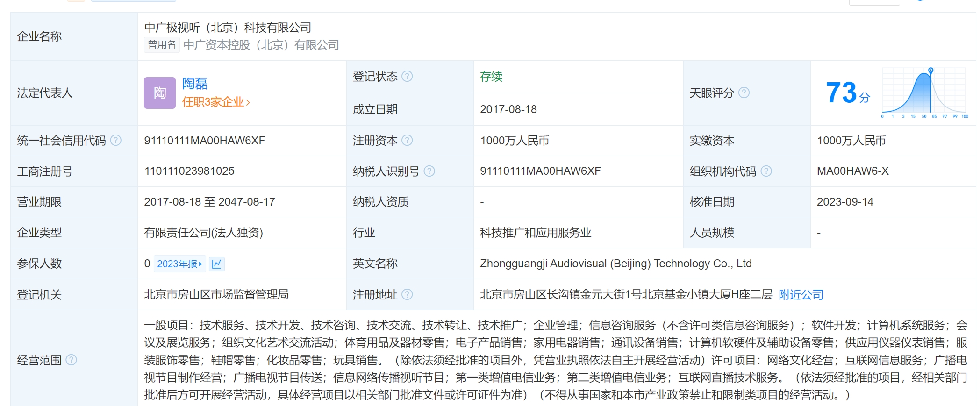This screenshot has width=980, height=406.
Task: Select the 陶 purple avatar tile
Action: coord(160,93)
